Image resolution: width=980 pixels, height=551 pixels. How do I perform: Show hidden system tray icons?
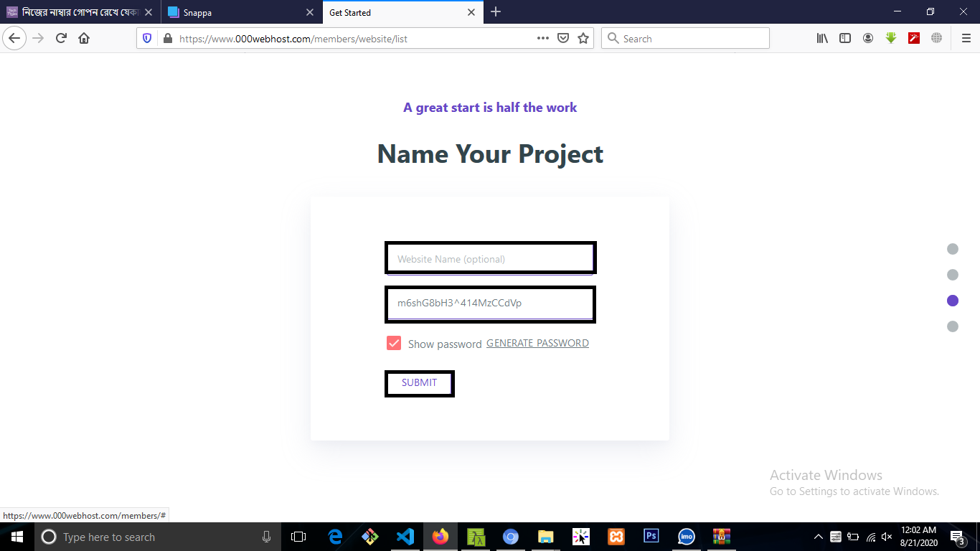coord(818,537)
